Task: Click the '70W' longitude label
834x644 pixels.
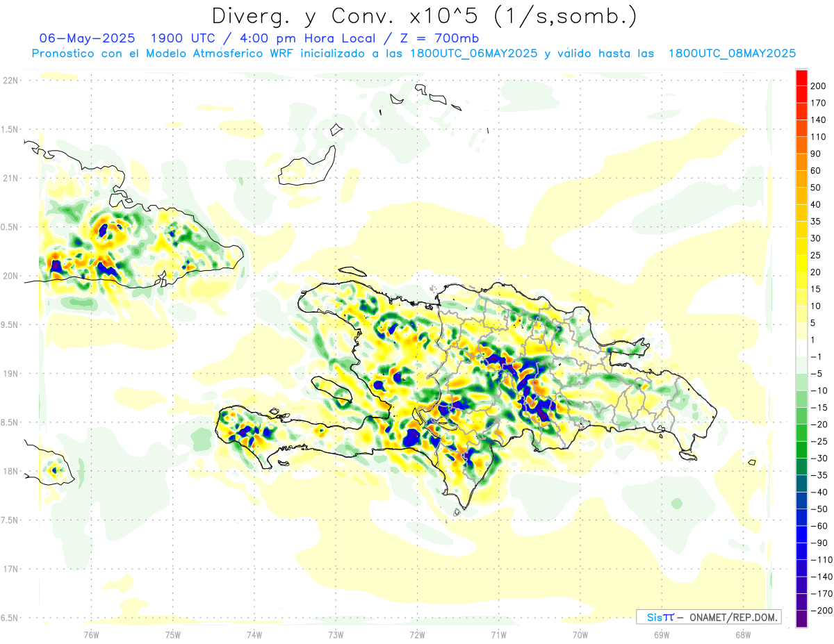Action: tap(580, 634)
